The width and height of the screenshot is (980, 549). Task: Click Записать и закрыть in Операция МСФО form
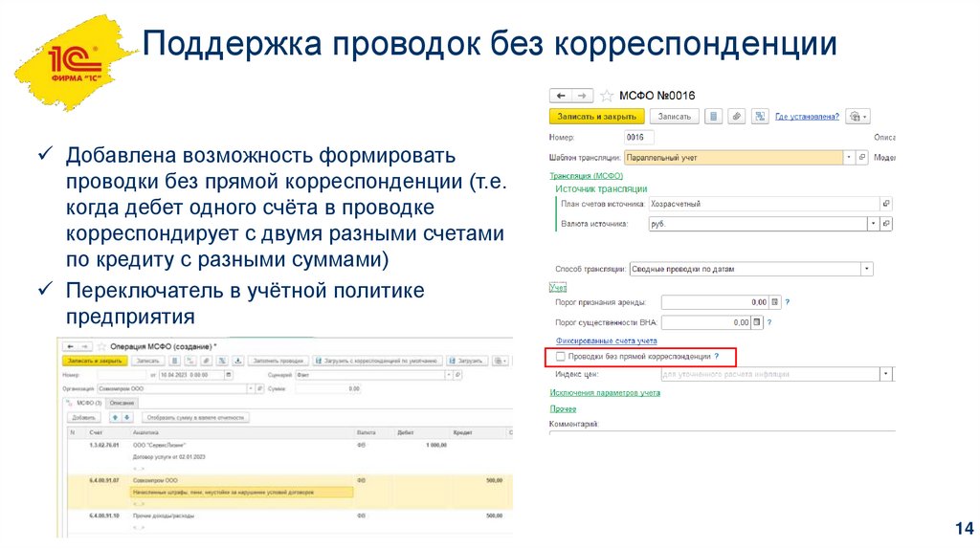click(x=95, y=361)
